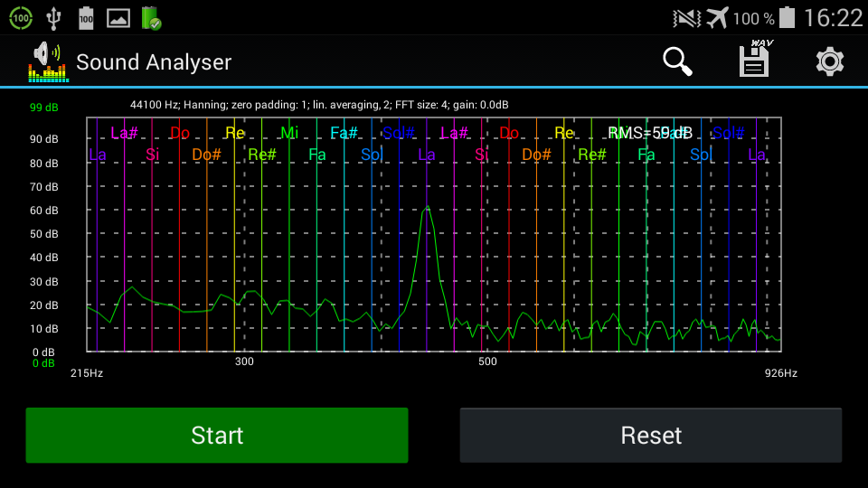868x488 pixels.
Task: Tap the green Mi note label
Action: coord(289,134)
